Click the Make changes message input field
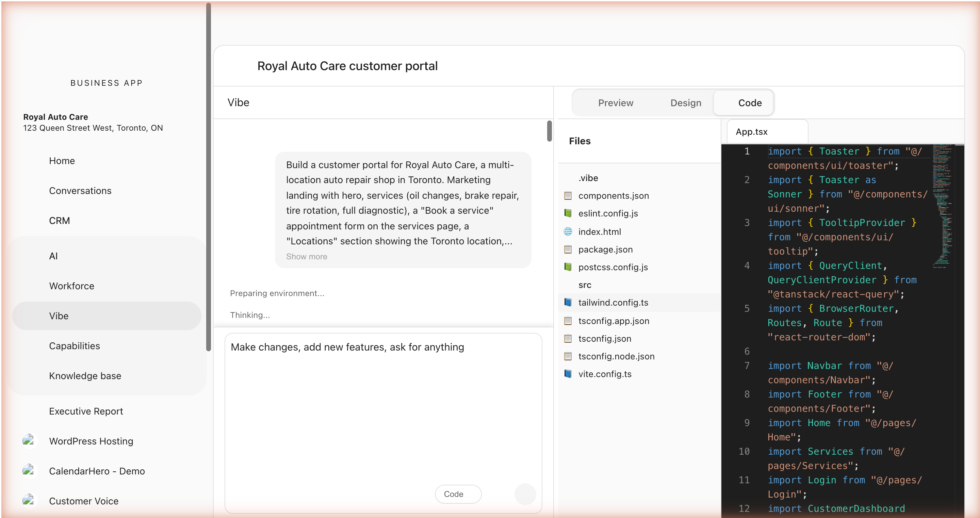Image resolution: width=980 pixels, height=518 pixels. coord(382,381)
